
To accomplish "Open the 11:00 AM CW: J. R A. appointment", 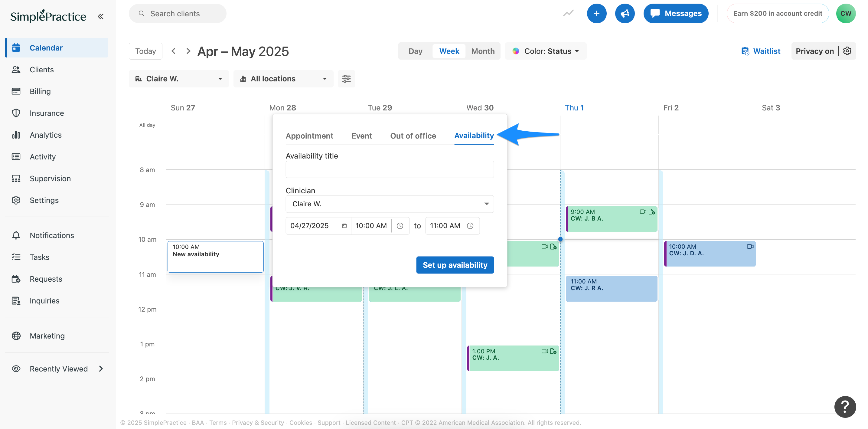I will click(x=611, y=289).
